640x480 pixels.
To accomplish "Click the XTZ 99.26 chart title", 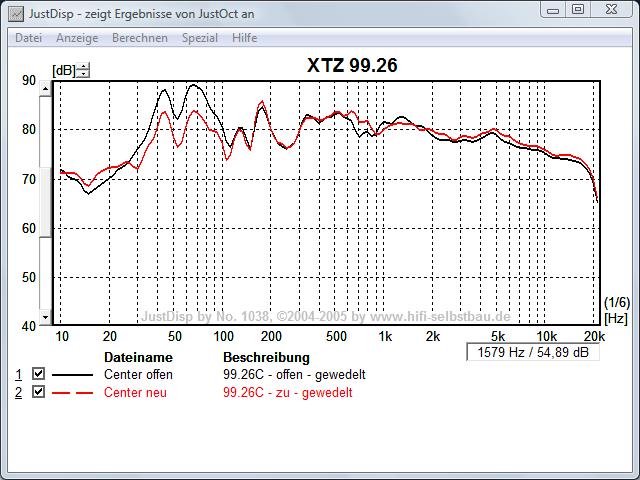I will pos(351,66).
